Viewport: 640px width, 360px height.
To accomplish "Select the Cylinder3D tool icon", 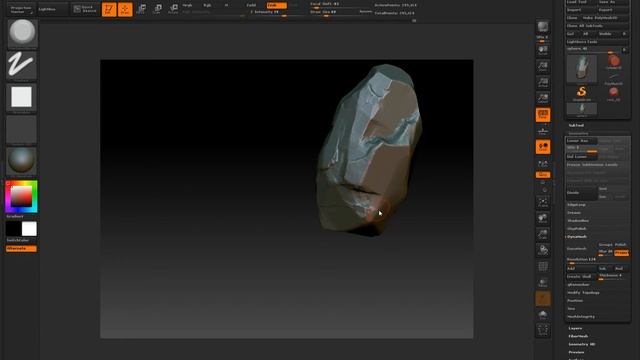I will point(613,62).
